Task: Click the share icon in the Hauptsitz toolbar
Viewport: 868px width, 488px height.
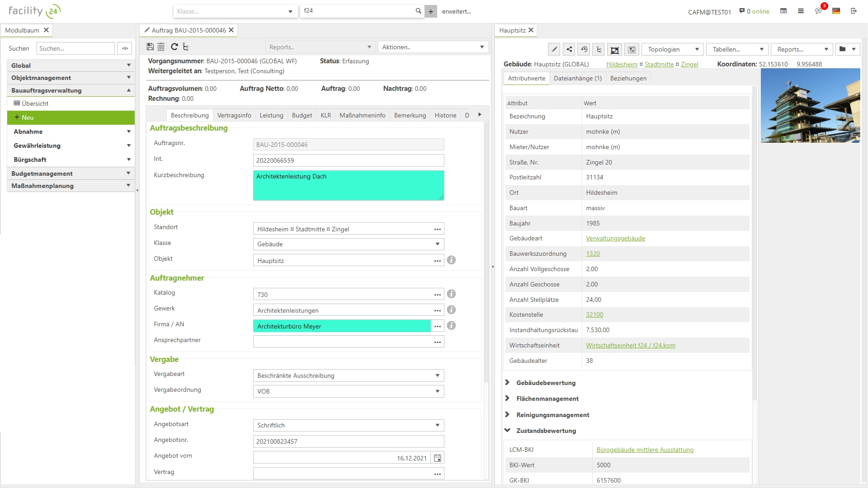Action: [569, 49]
